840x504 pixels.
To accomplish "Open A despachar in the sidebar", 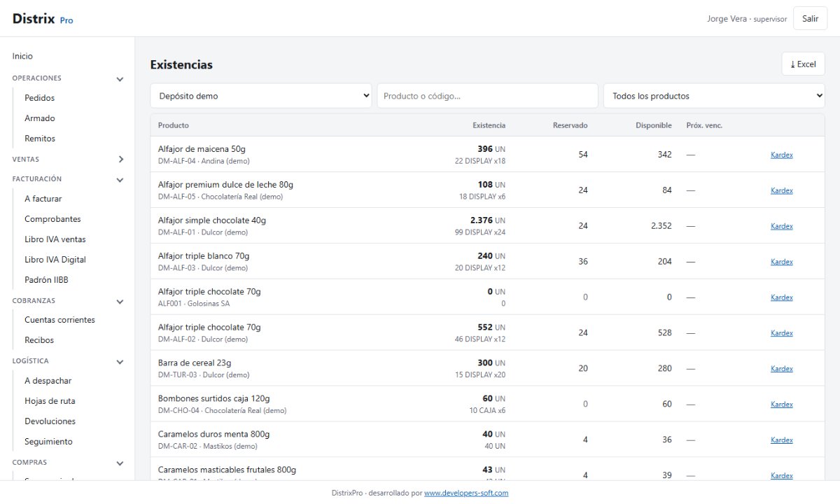I will click(48, 381).
